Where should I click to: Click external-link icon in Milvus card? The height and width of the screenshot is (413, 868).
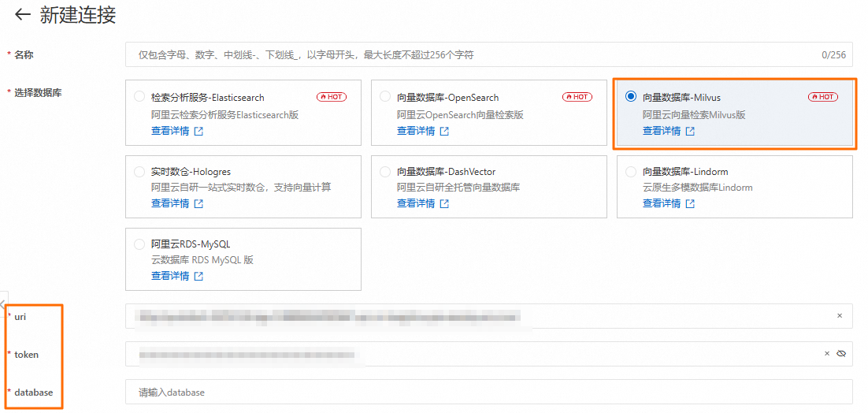pos(690,132)
